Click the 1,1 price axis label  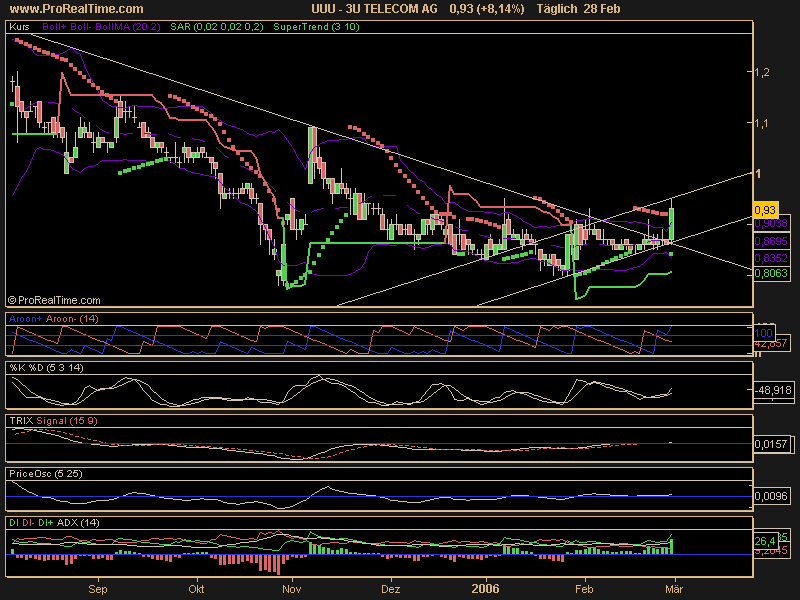coord(761,123)
